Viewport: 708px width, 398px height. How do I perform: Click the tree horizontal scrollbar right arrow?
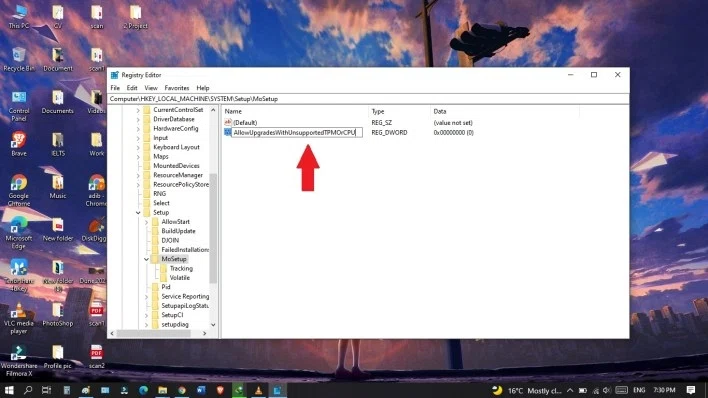(205, 333)
